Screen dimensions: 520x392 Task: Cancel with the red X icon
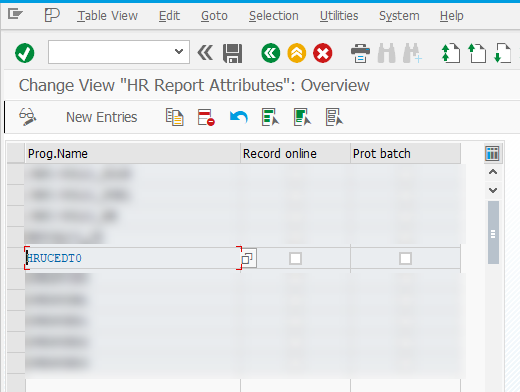click(x=323, y=53)
